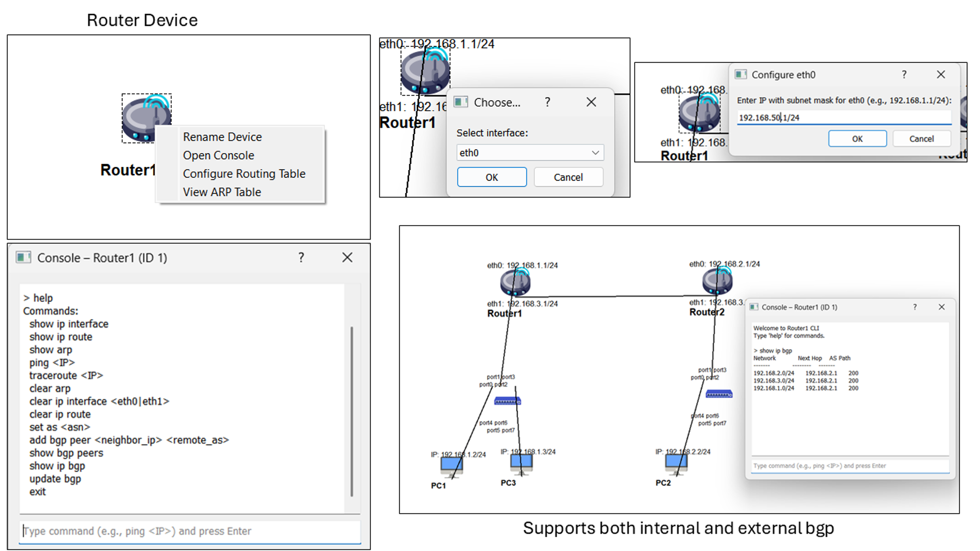
Task: Click Cancel in the Choose interface dialog
Action: [568, 177]
